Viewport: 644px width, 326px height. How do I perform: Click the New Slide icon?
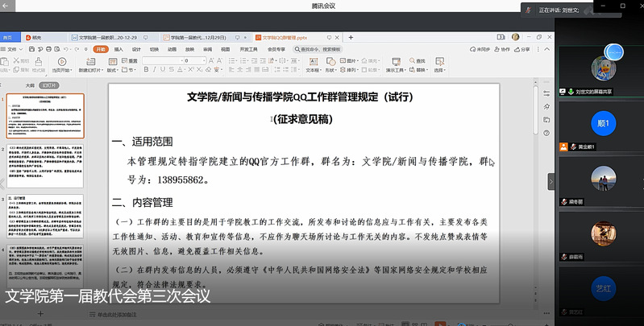[x=91, y=62]
